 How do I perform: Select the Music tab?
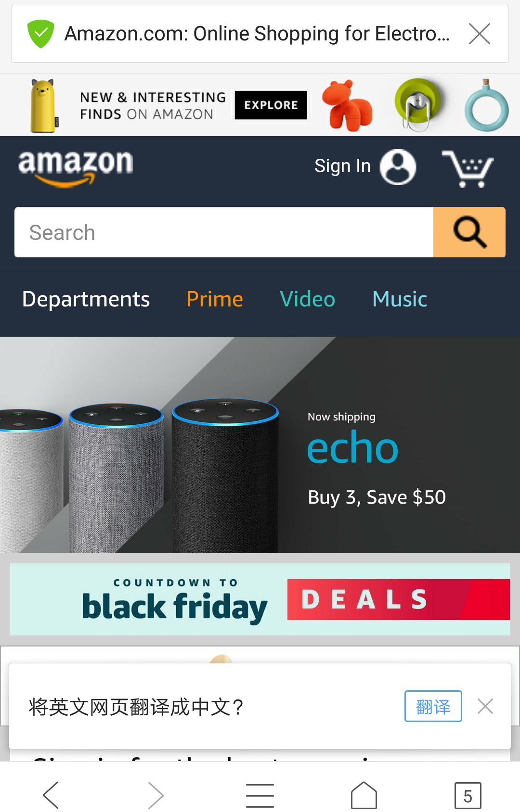pyautogui.click(x=400, y=299)
